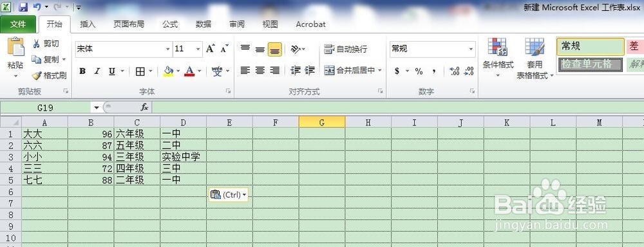The height and width of the screenshot is (247, 644).
Task: Open the underline style dropdown arrow
Action: (x=122, y=71)
